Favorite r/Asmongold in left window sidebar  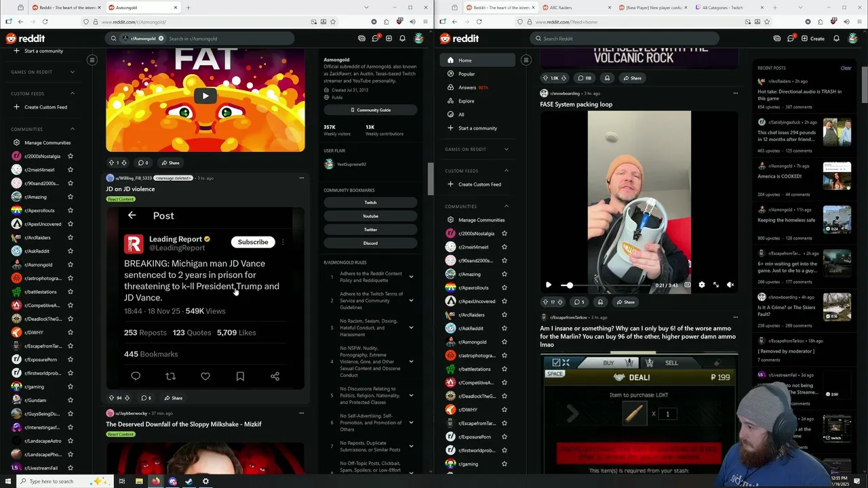coord(71,265)
